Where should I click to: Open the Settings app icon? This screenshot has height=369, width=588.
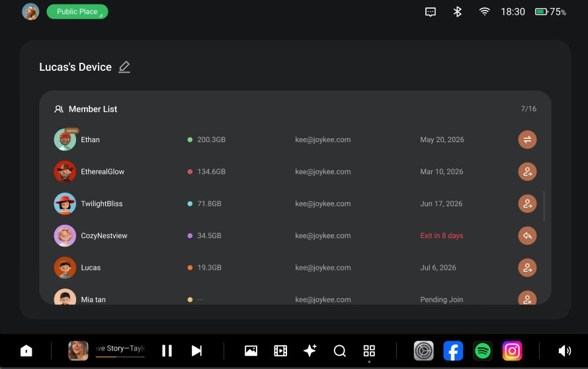click(424, 351)
